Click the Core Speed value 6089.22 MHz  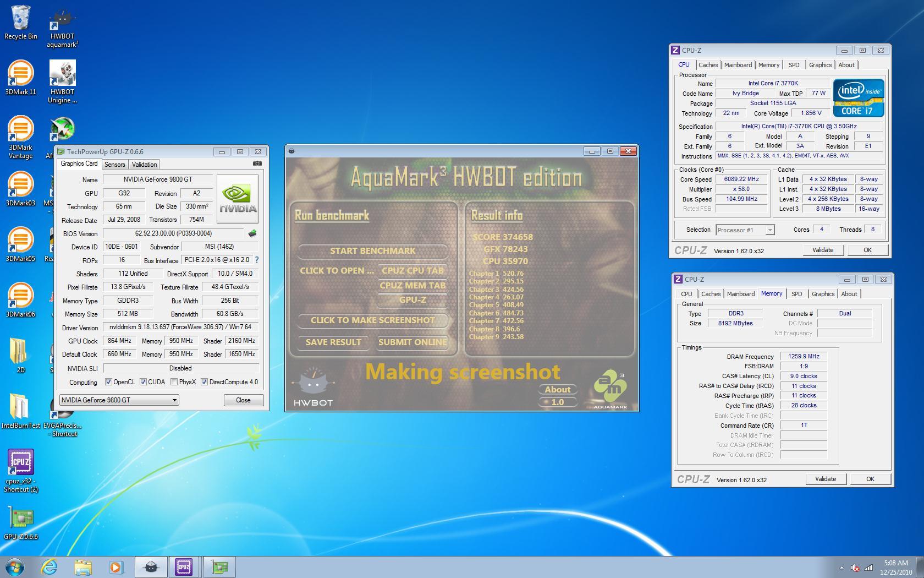pyautogui.click(x=741, y=179)
